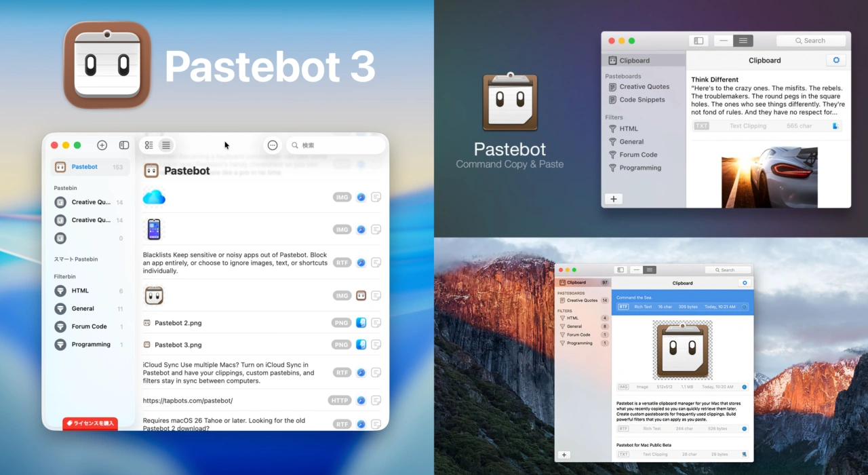This screenshot has width=868, height=475.
Task: Select Clipboard in top-right window sidebar
Action: pyautogui.click(x=644, y=60)
